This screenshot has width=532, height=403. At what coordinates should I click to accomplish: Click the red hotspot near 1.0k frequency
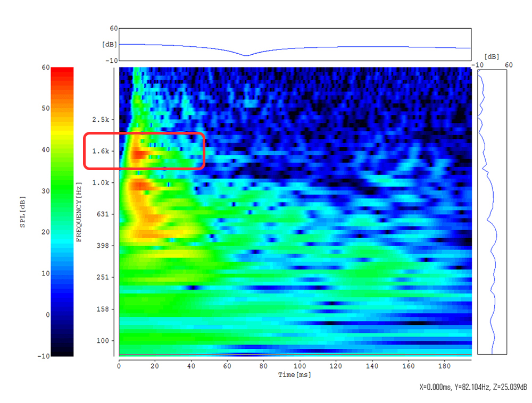coord(140,186)
